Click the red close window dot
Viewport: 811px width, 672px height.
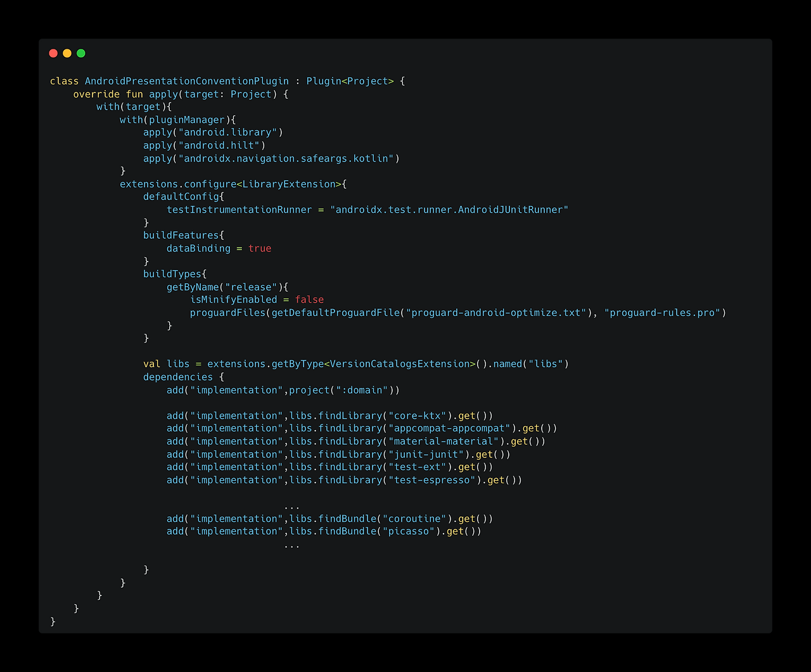coord(53,53)
